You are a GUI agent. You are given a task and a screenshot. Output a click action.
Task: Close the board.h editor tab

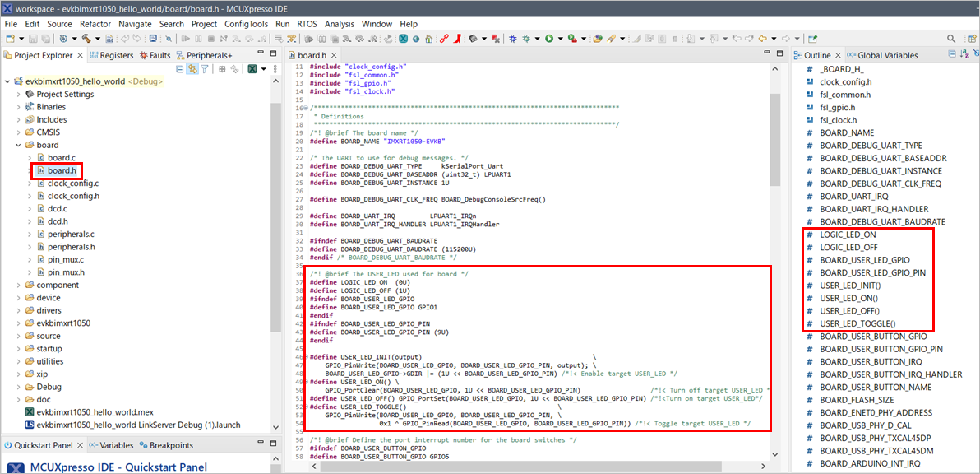334,55
